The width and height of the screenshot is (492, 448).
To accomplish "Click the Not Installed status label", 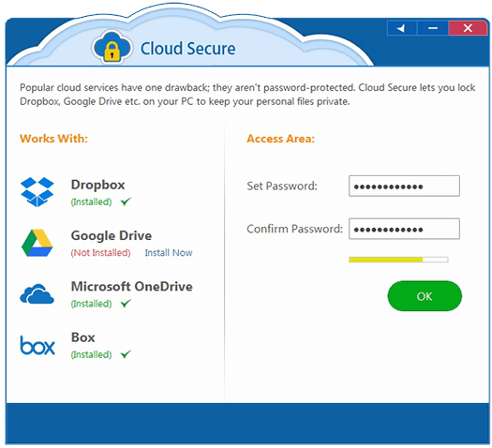I will pos(100,252).
